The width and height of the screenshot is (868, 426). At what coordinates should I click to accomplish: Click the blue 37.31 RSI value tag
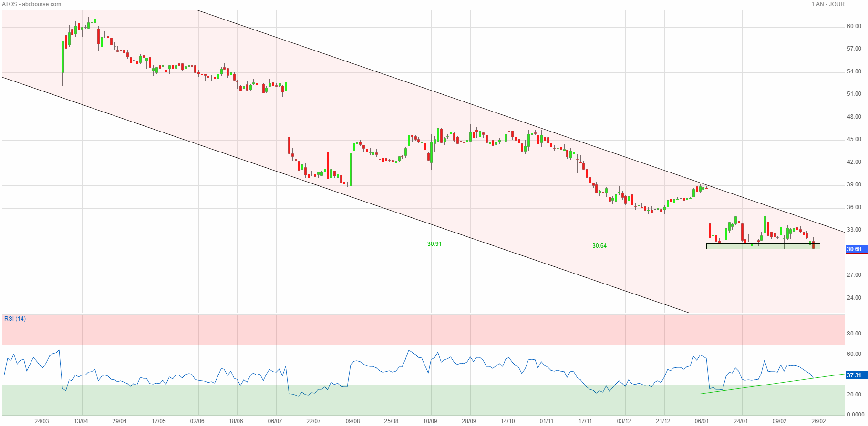tap(856, 375)
